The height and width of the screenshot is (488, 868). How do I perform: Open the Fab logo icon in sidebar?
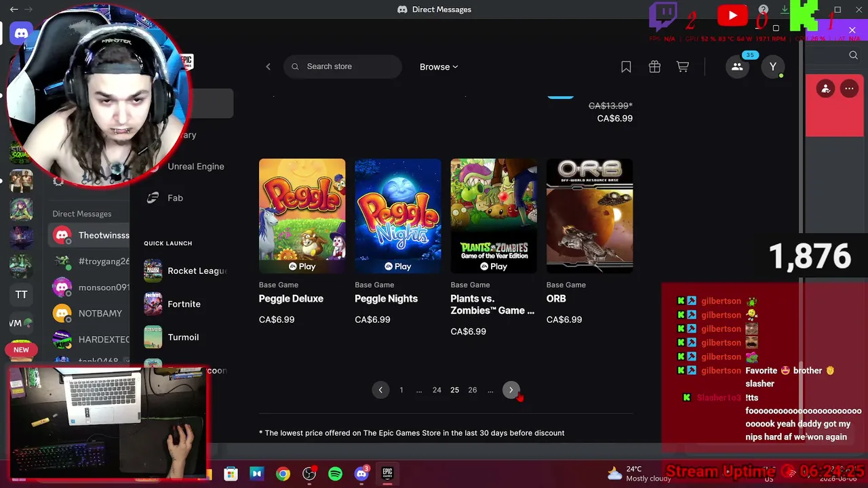153,198
